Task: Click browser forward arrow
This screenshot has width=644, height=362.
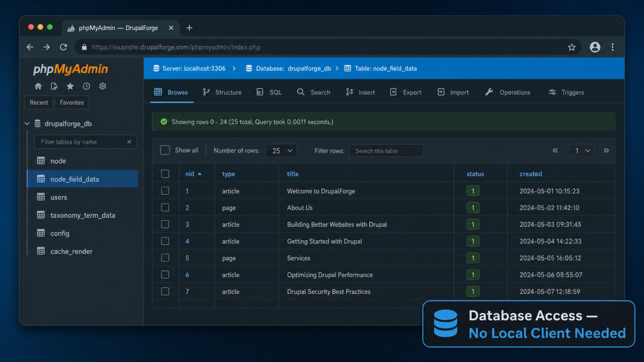Action: [x=47, y=47]
